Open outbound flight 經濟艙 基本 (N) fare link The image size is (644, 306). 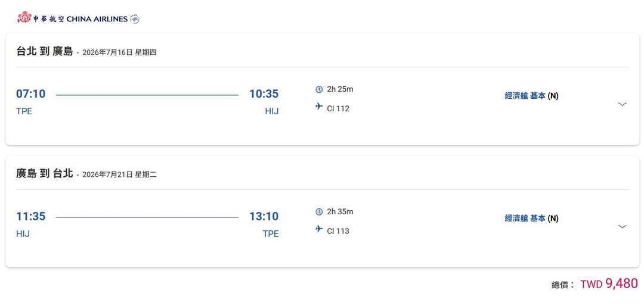[x=531, y=96]
